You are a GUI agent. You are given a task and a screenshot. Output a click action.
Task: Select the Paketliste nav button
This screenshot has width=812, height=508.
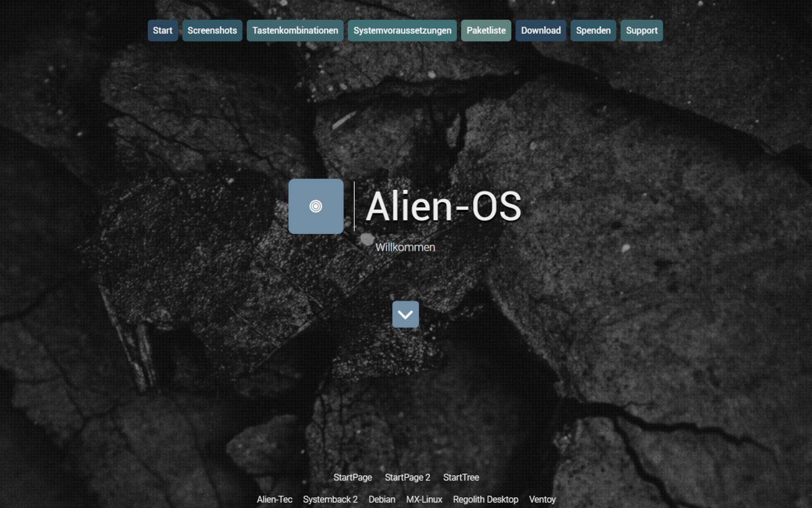pos(486,30)
